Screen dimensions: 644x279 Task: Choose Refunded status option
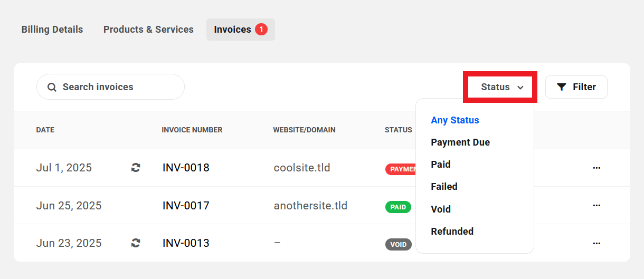tap(452, 232)
